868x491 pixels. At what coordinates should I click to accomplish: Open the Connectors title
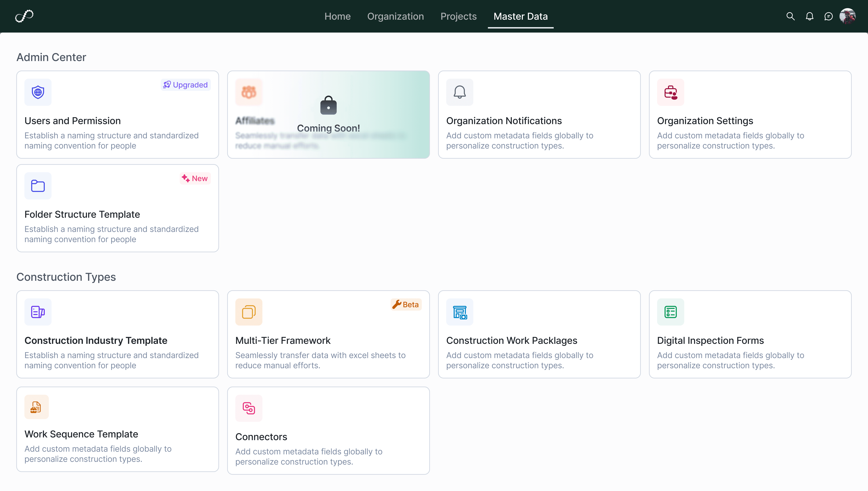pos(261,437)
